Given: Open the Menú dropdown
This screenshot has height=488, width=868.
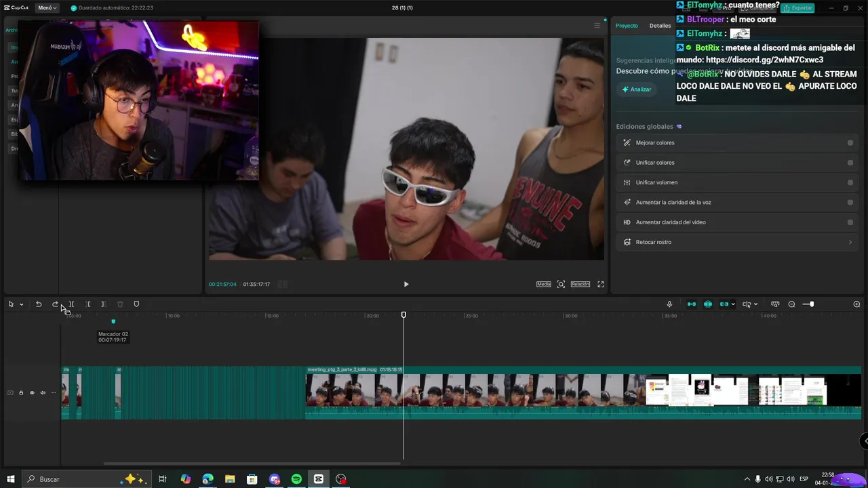Looking at the screenshot, I should click(47, 7).
